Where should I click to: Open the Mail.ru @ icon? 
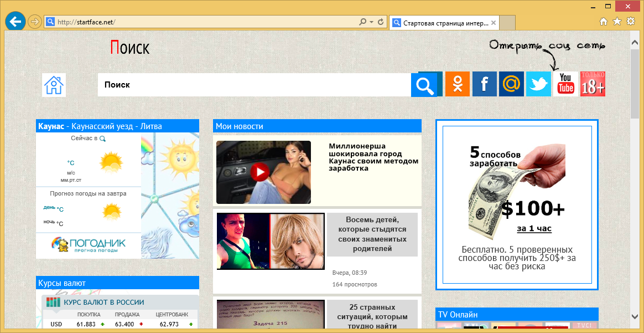pyautogui.click(x=511, y=84)
